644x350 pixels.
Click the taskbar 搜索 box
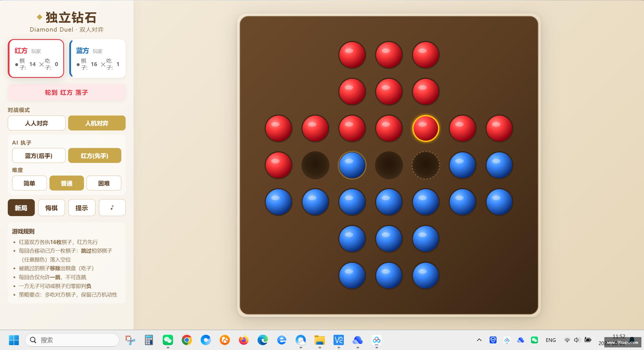[x=72, y=340]
